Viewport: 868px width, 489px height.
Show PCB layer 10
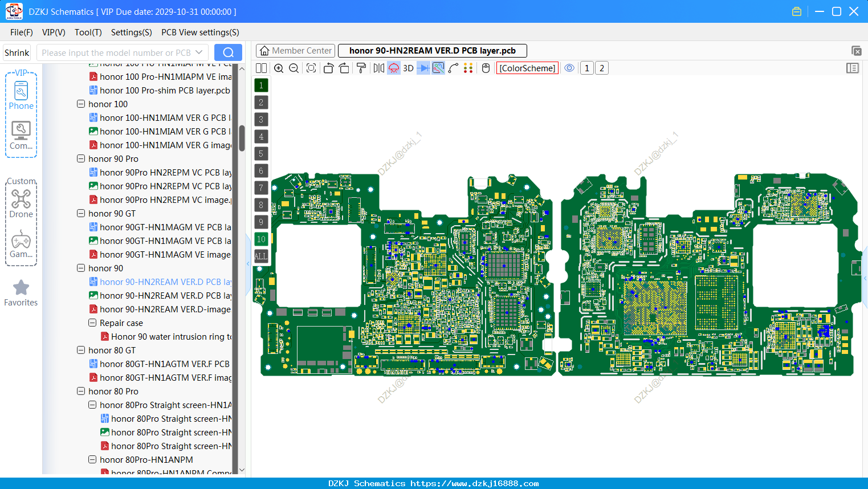click(x=261, y=239)
